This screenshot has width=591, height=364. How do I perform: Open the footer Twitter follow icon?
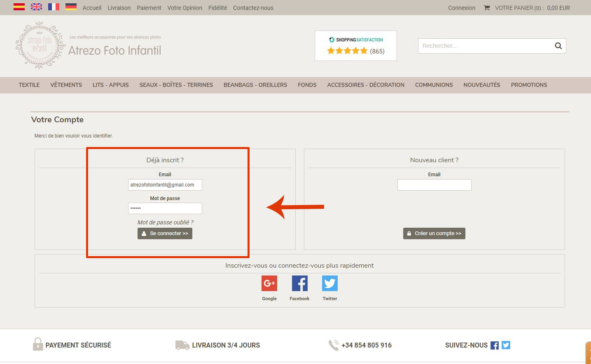[506, 345]
